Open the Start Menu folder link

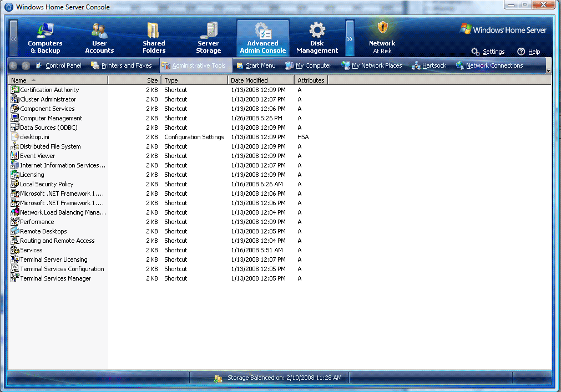[256, 66]
